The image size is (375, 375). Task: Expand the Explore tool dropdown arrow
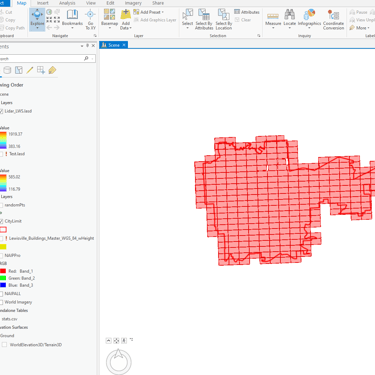(x=37, y=28)
